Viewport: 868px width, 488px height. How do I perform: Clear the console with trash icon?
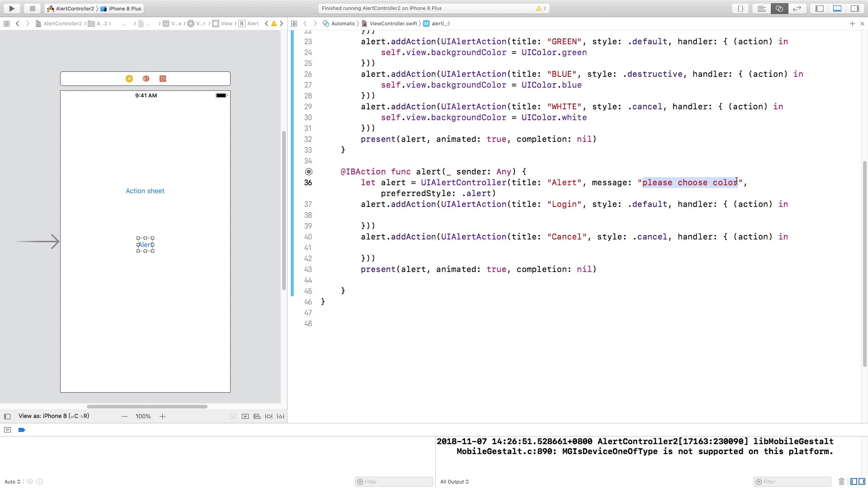tap(841, 482)
